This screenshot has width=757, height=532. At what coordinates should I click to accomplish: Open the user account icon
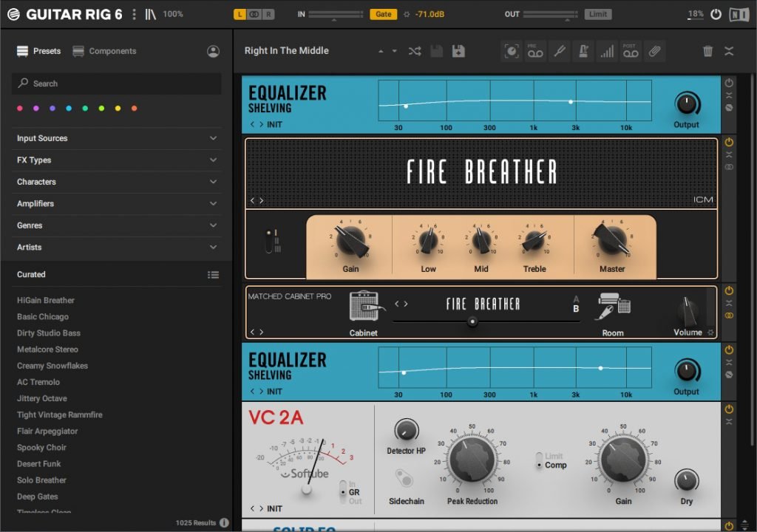coord(213,51)
